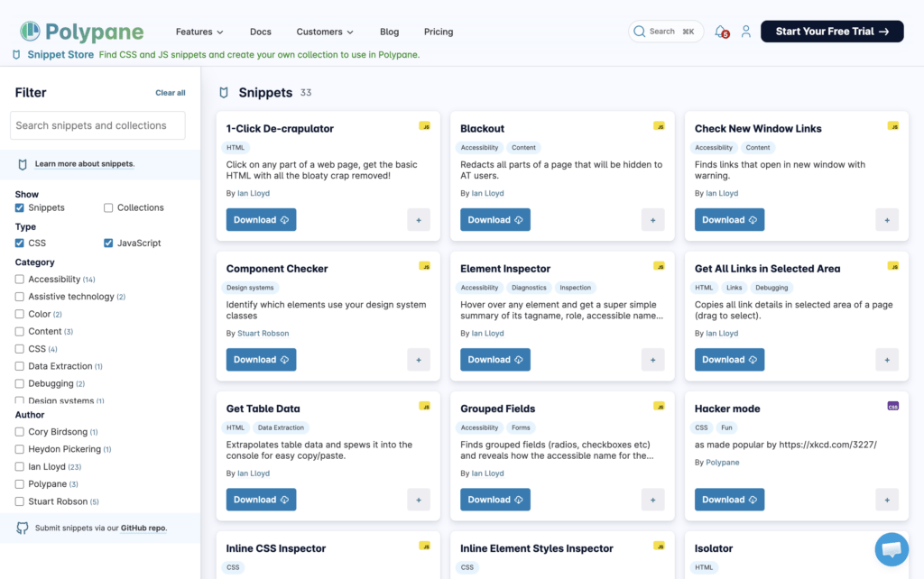The height and width of the screenshot is (579, 924).
Task: Click the Snippet Store shield icon
Action: [16, 55]
